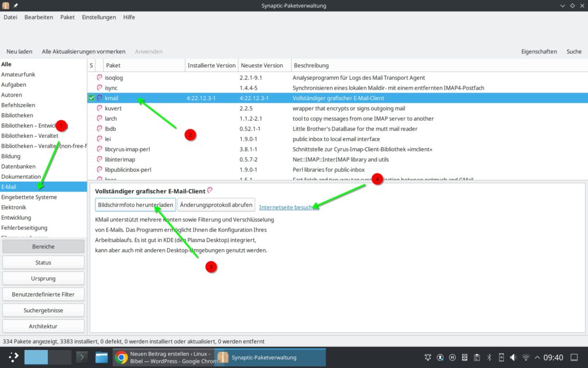Open the clipboard icon in system tray

477,357
